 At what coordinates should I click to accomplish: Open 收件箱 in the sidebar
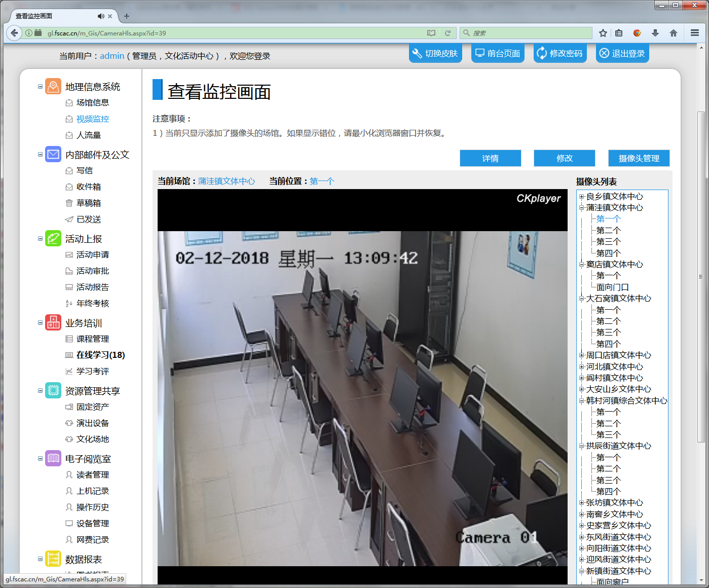pyautogui.click(x=89, y=187)
